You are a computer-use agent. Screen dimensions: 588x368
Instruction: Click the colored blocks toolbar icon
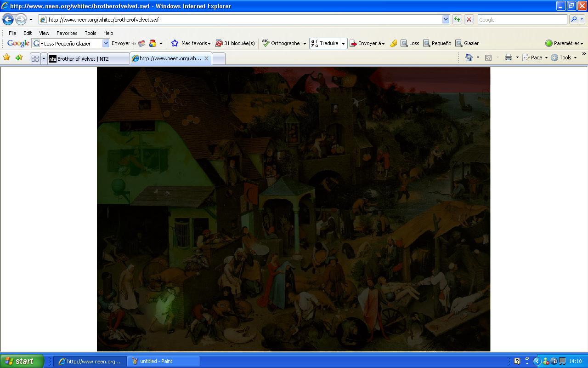coord(153,43)
